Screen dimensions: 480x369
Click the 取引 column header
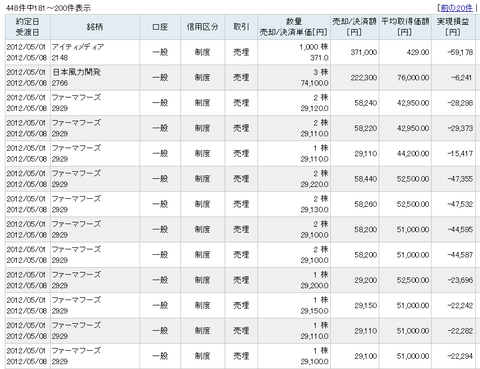pos(241,27)
